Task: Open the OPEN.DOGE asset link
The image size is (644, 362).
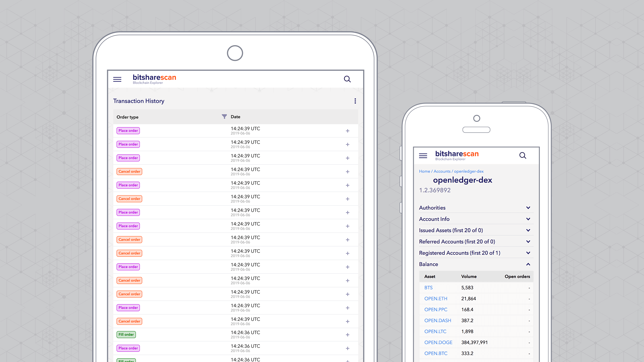Action: [x=438, y=342]
